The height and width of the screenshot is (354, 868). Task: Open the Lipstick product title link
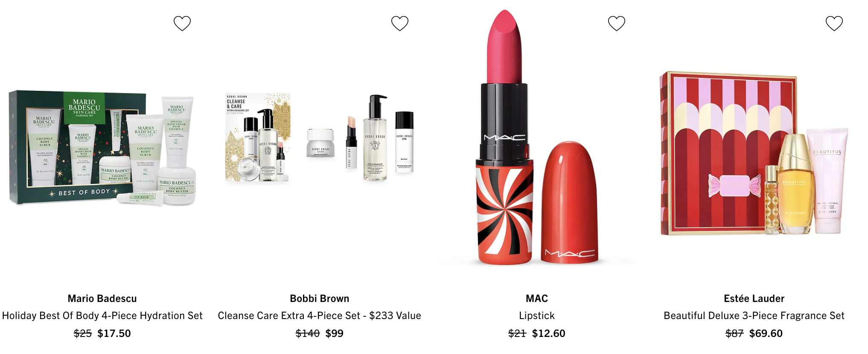(537, 316)
